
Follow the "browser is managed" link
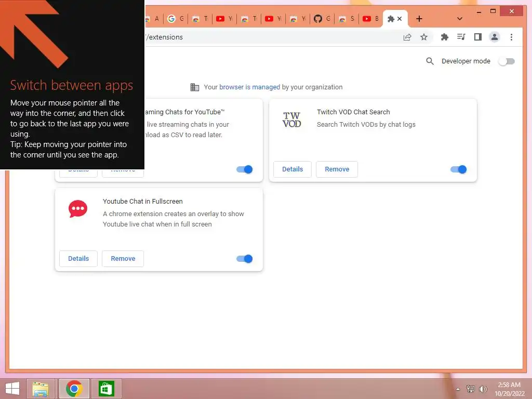click(x=249, y=87)
